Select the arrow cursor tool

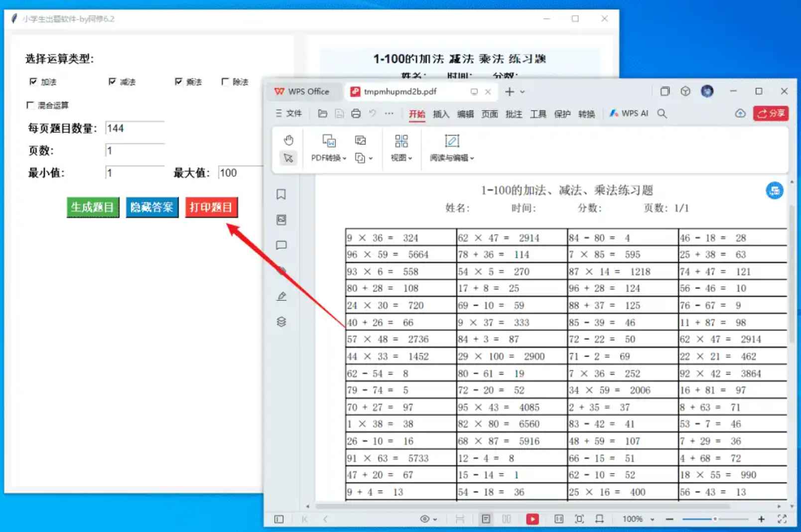click(288, 158)
